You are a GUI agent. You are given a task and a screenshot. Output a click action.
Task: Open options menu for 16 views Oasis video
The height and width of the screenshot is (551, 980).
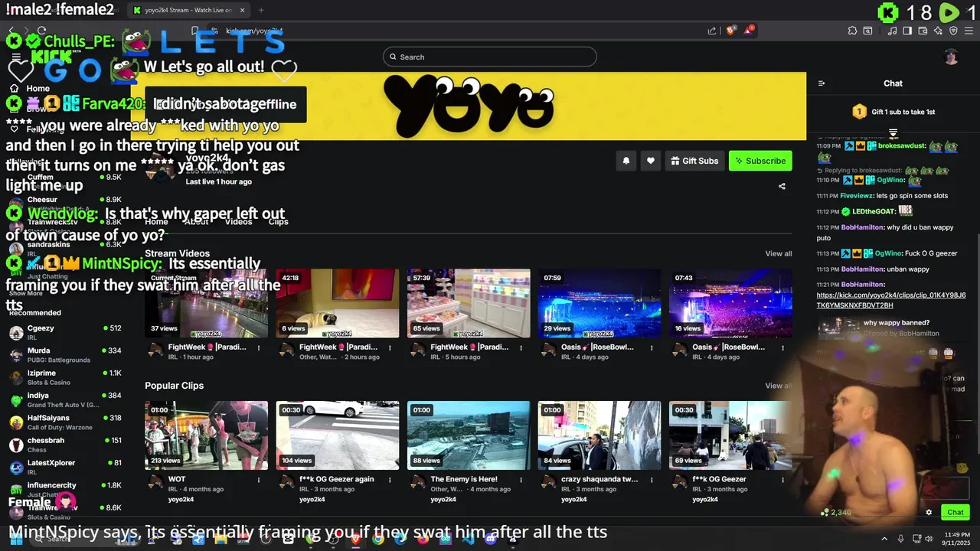pyautogui.click(x=782, y=347)
